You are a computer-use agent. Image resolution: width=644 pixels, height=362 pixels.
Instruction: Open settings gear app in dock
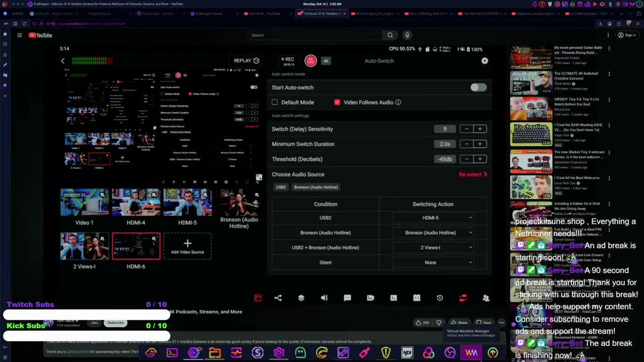pos(279,353)
